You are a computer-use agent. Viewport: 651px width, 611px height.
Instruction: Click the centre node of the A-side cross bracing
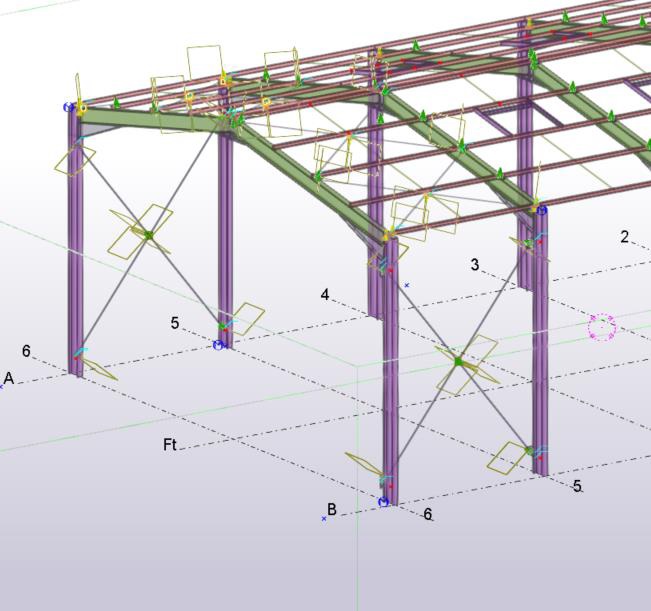pyautogui.click(x=149, y=235)
